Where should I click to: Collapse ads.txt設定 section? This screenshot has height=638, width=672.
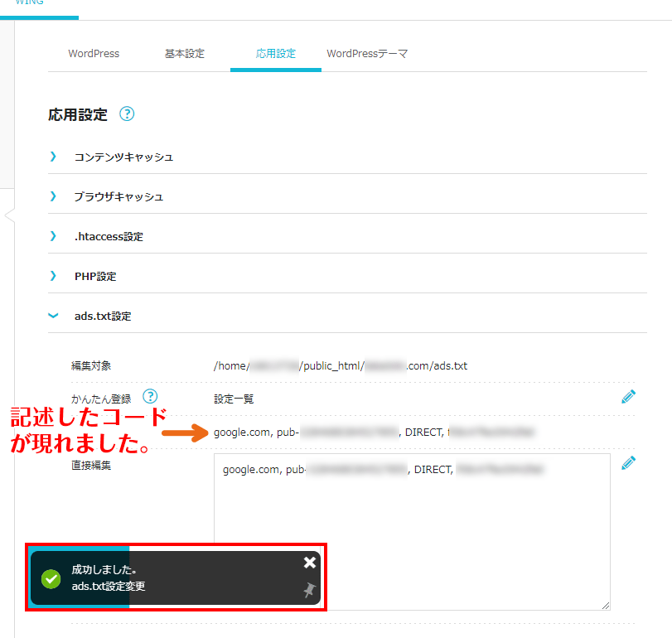(347, 317)
